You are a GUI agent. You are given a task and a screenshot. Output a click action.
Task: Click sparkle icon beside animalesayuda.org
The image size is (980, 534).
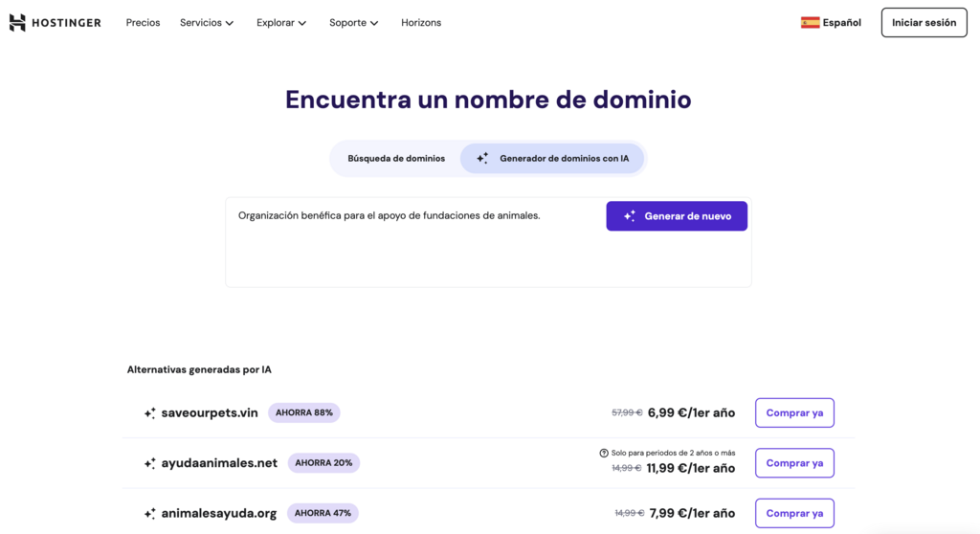pos(149,514)
